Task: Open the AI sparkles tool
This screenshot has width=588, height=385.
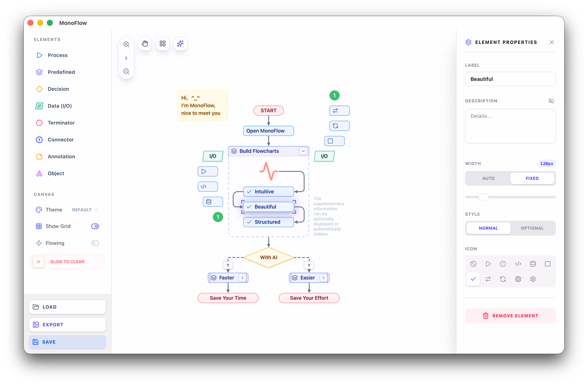Action: click(180, 44)
